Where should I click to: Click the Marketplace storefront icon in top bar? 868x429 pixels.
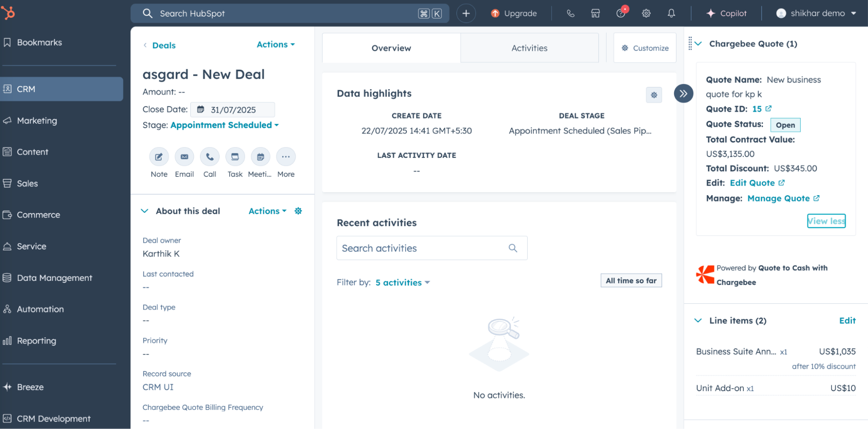[x=595, y=13]
